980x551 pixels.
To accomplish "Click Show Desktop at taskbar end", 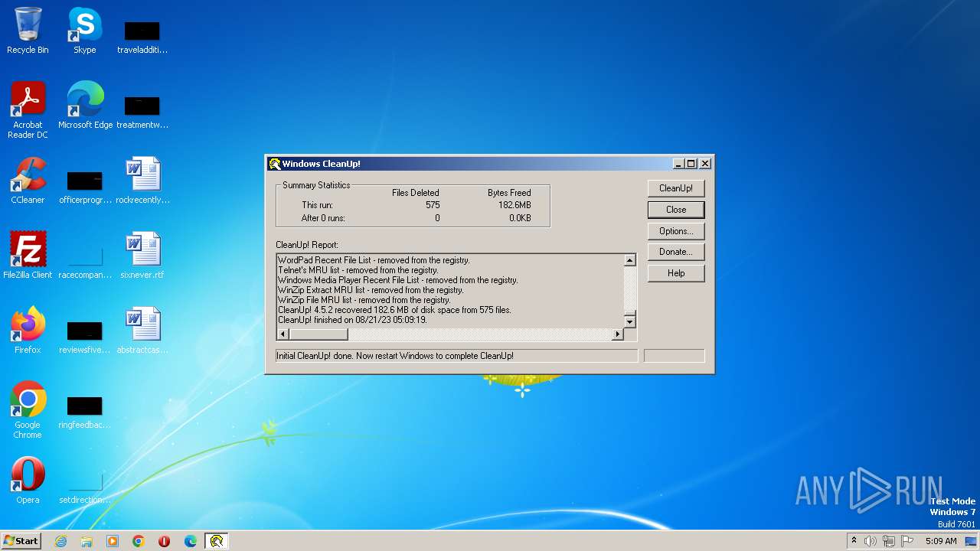I will click(972, 541).
